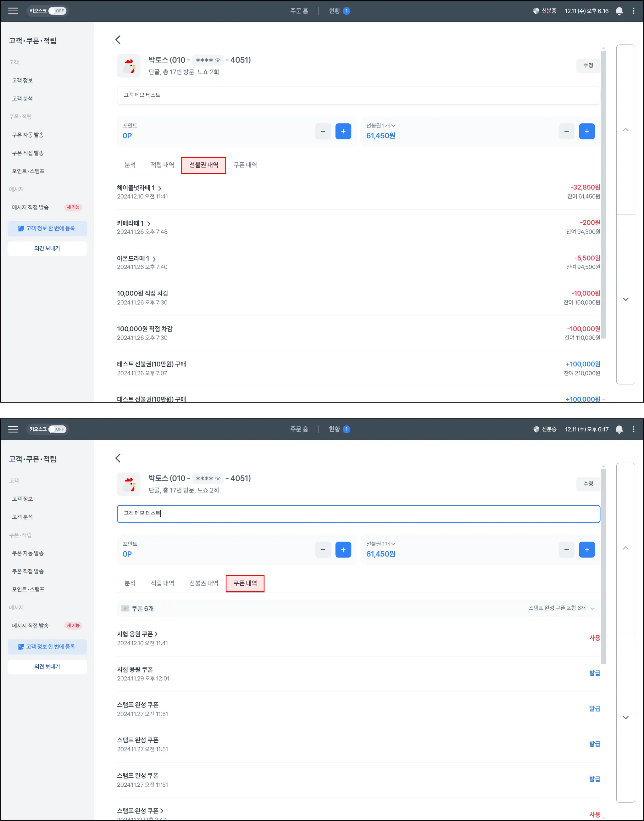Viewport: 644px width, 821px height.
Task: Open the hamburger menu in top screen
Action: 13,11
